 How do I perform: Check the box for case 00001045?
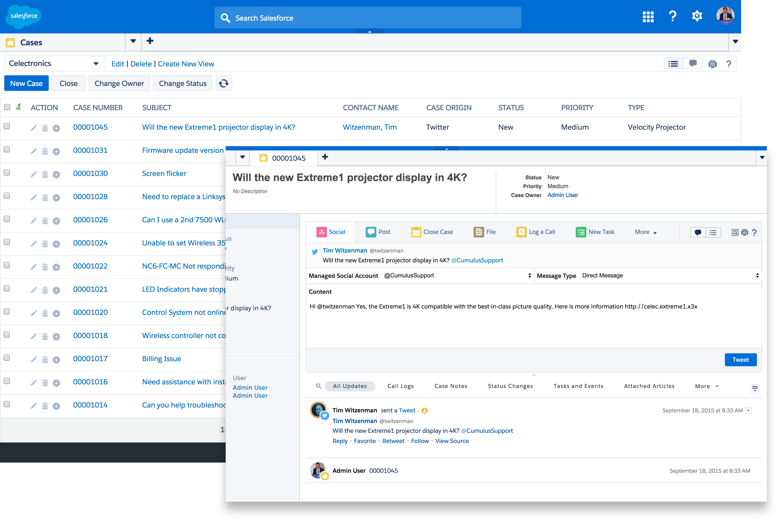(x=7, y=126)
